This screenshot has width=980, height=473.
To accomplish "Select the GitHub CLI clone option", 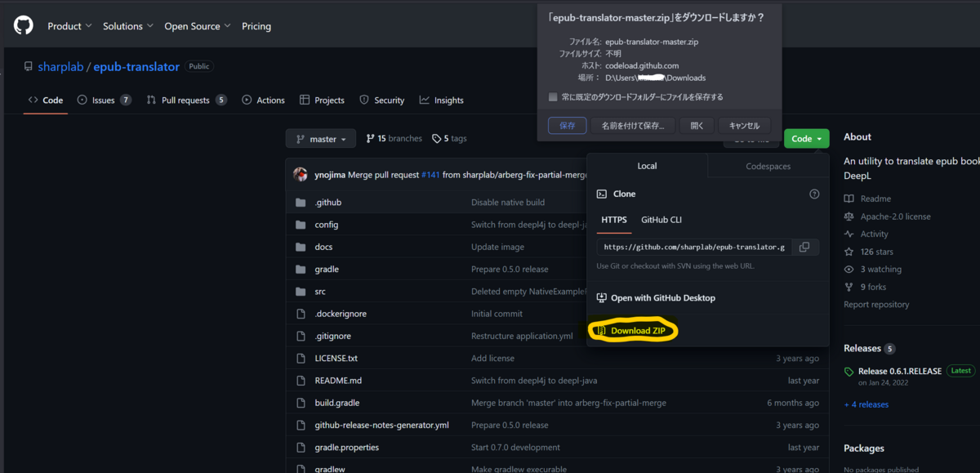I will click(x=661, y=220).
